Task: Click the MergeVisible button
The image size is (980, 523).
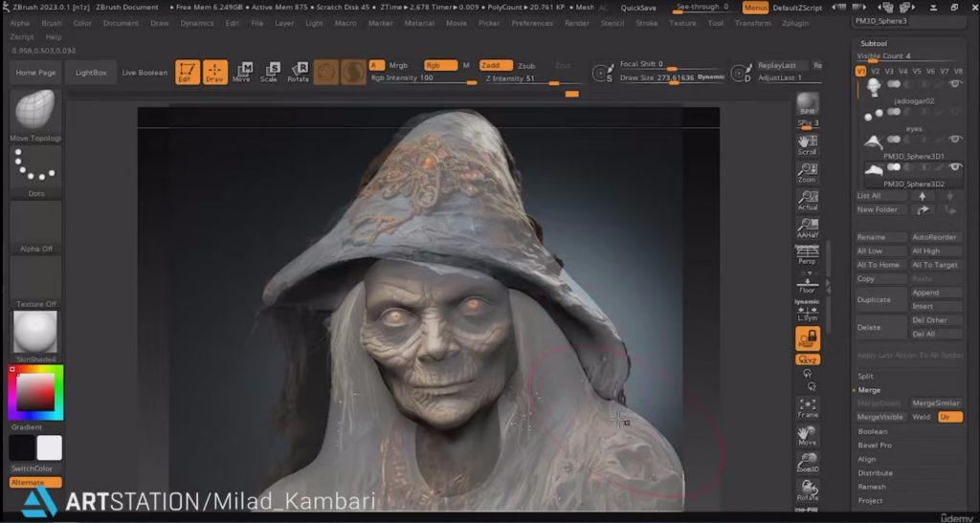Action: tap(880, 417)
